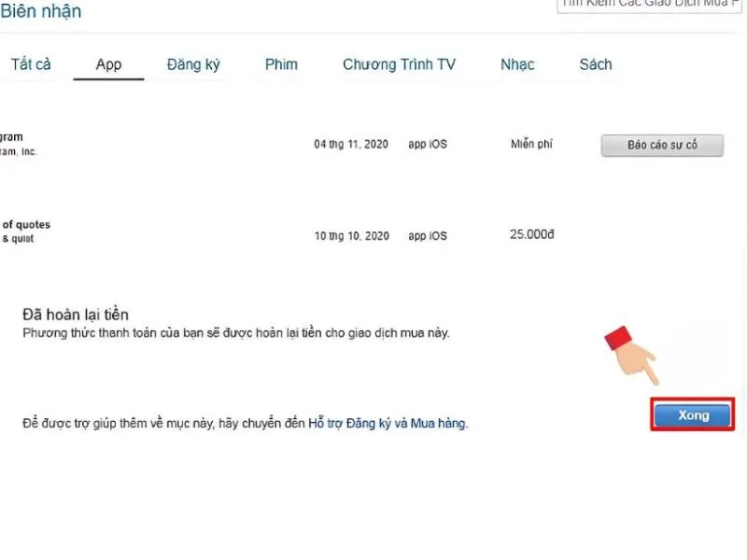Open the Hỗ trợ Đăng ký và Mua hàng link
The width and height of the screenshot is (747, 560).
(x=388, y=423)
